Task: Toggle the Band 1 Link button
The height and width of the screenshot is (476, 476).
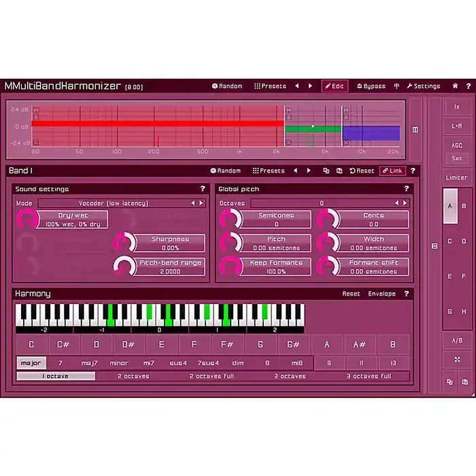Action: (x=392, y=171)
